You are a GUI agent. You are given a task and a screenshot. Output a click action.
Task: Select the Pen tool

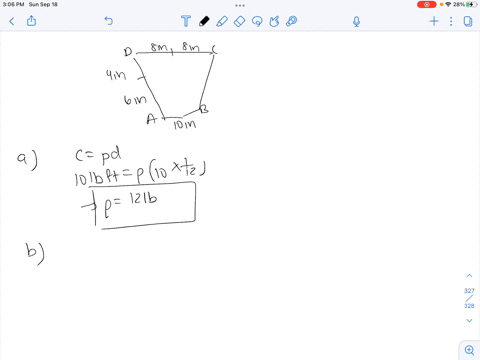pyautogui.click(x=204, y=21)
